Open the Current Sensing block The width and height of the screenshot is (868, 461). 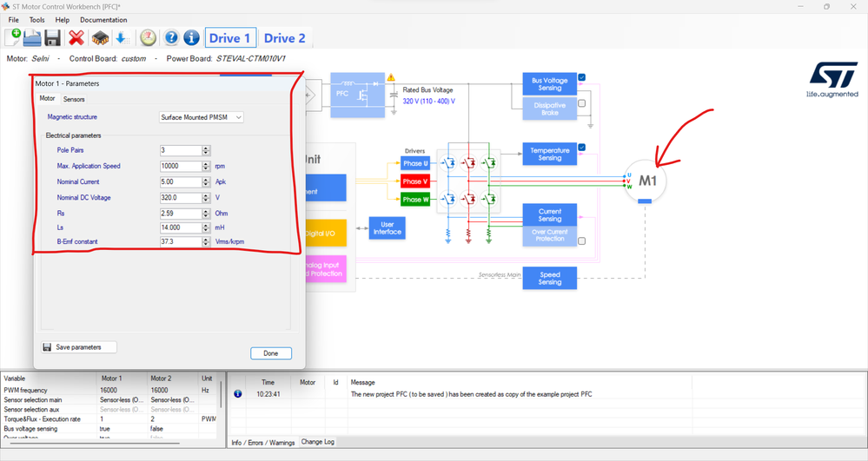tap(550, 214)
